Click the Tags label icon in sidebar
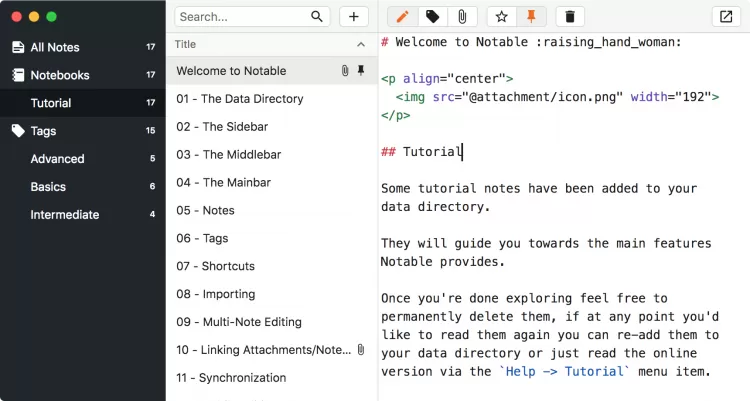This screenshot has height=401, width=750. (18, 131)
